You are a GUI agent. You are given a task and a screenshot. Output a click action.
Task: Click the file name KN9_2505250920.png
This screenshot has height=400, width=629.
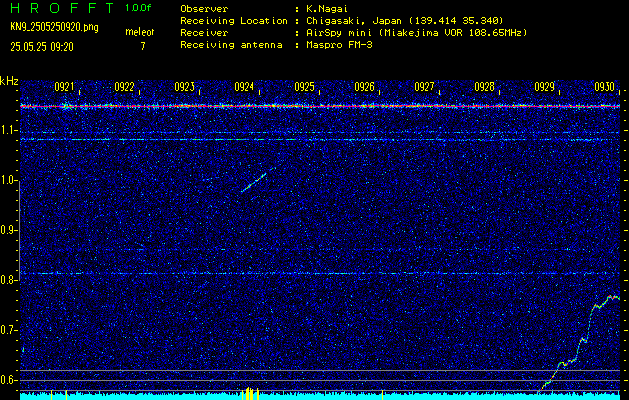click(x=54, y=28)
